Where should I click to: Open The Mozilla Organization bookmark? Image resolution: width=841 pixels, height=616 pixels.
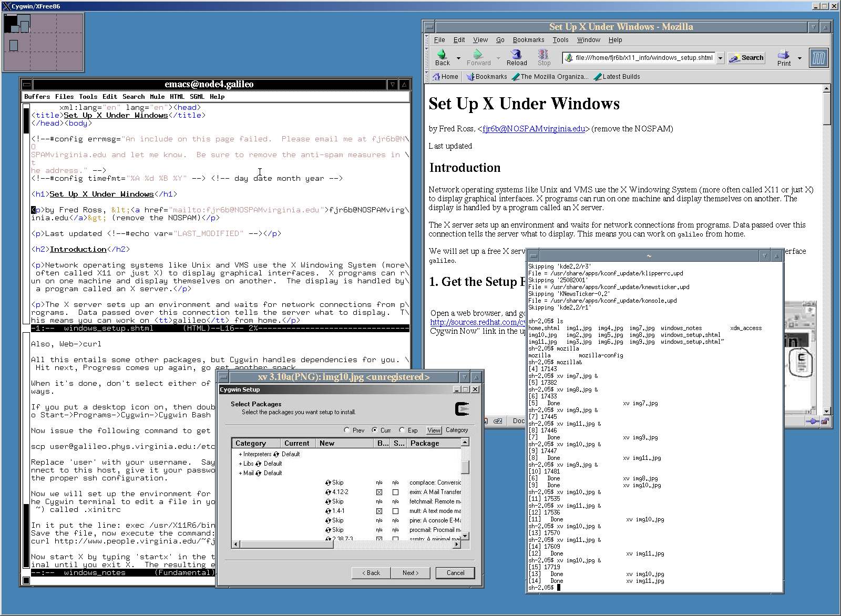550,77
